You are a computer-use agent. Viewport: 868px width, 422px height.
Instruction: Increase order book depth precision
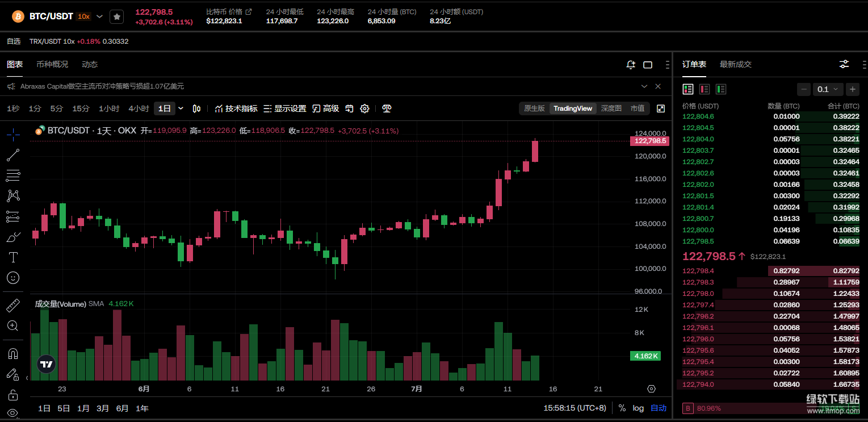click(852, 89)
